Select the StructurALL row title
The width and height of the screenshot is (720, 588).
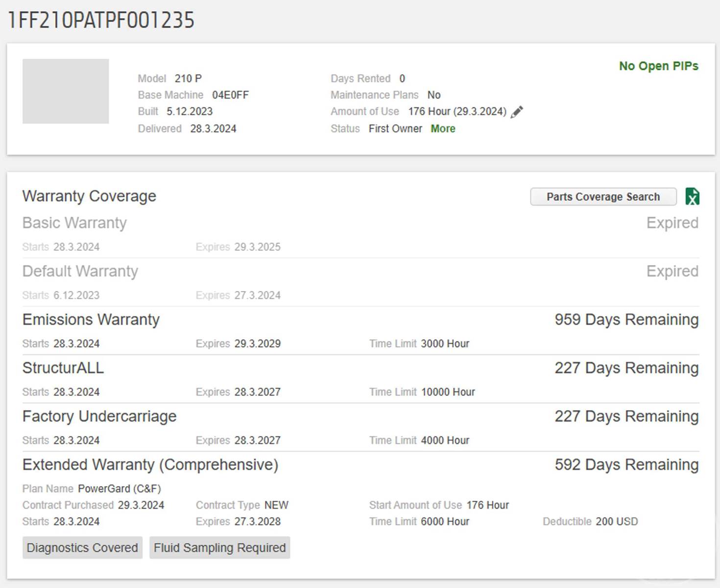pyautogui.click(x=63, y=368)
